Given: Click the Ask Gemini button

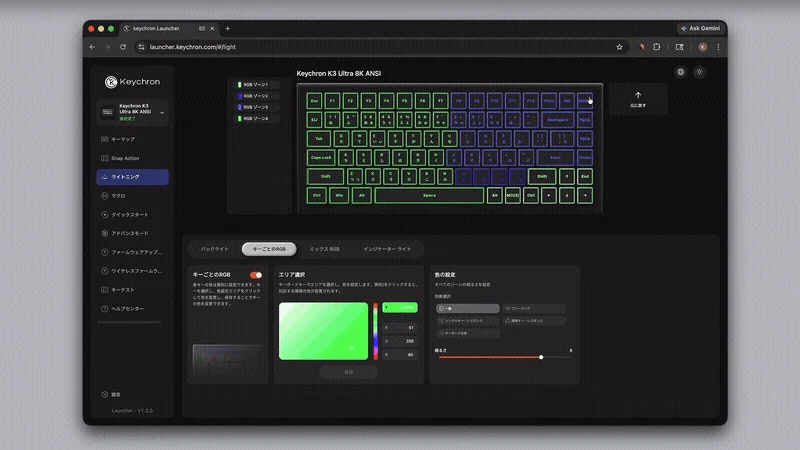Looking at the screenshot, I should (701, 29).
